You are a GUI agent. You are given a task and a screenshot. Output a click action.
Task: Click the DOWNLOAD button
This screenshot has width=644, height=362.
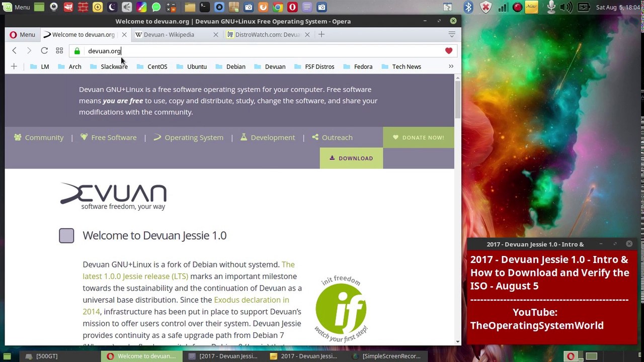[x=351, y=158]
